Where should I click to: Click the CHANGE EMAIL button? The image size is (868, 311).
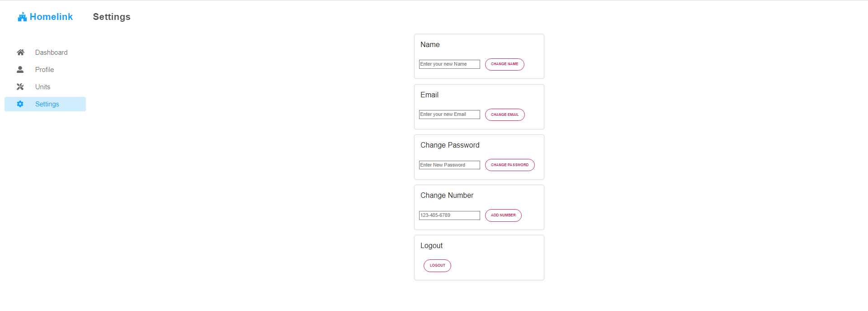(505, 115)
